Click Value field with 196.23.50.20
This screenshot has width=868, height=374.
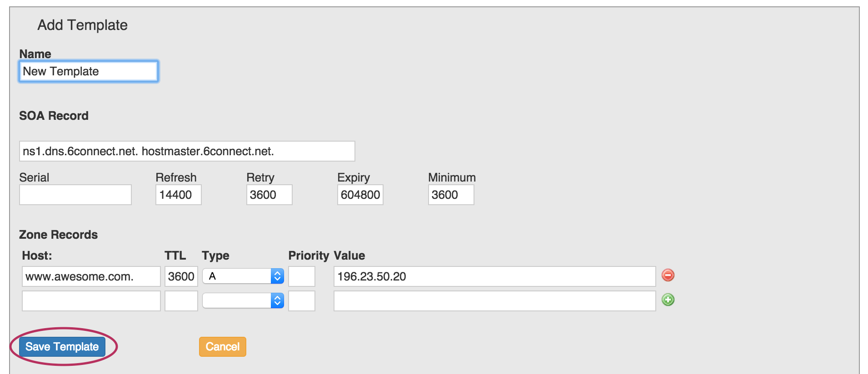click(494, 276)
